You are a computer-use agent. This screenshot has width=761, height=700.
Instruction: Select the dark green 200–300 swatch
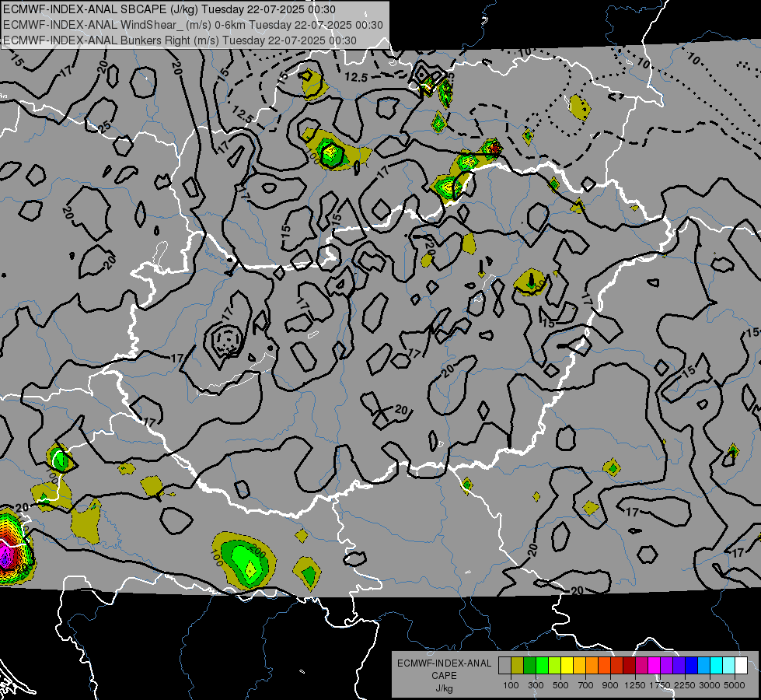[x=529, y=666]
